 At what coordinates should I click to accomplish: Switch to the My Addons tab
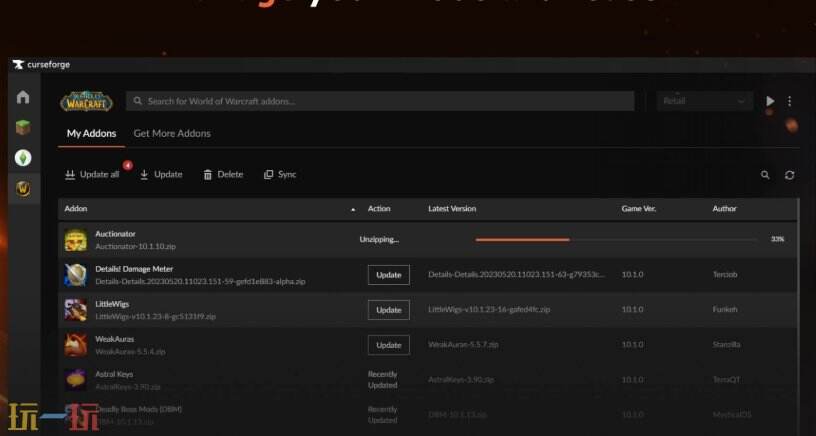coord(91,133)
